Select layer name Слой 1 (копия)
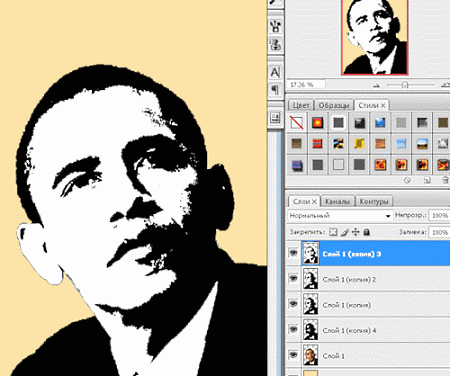The height and width of the screenshot is (376, 450). [x=347, y=305]
